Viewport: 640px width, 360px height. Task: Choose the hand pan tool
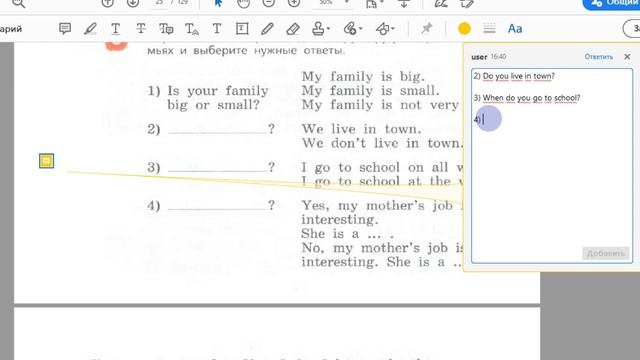(x=244, y=3)
